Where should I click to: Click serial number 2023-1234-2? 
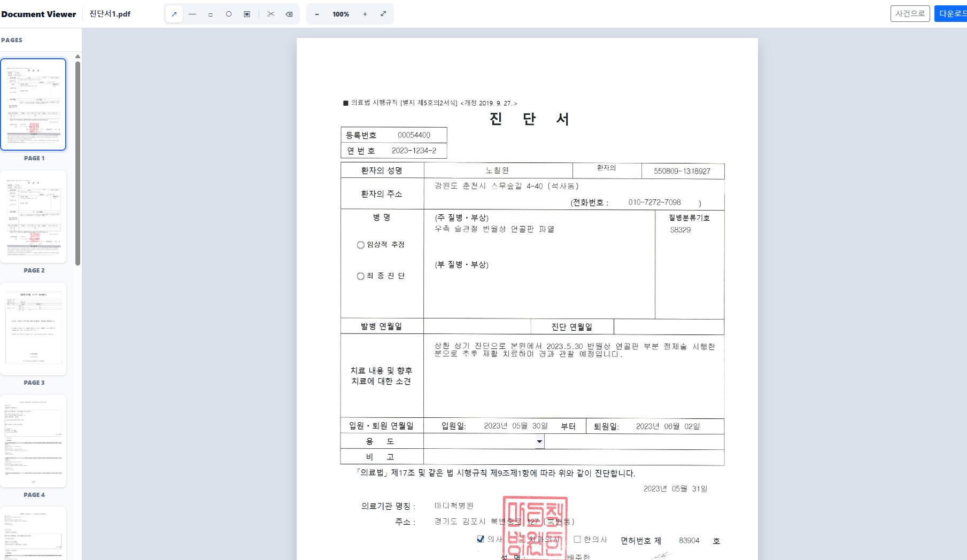(x=414, y=151)
